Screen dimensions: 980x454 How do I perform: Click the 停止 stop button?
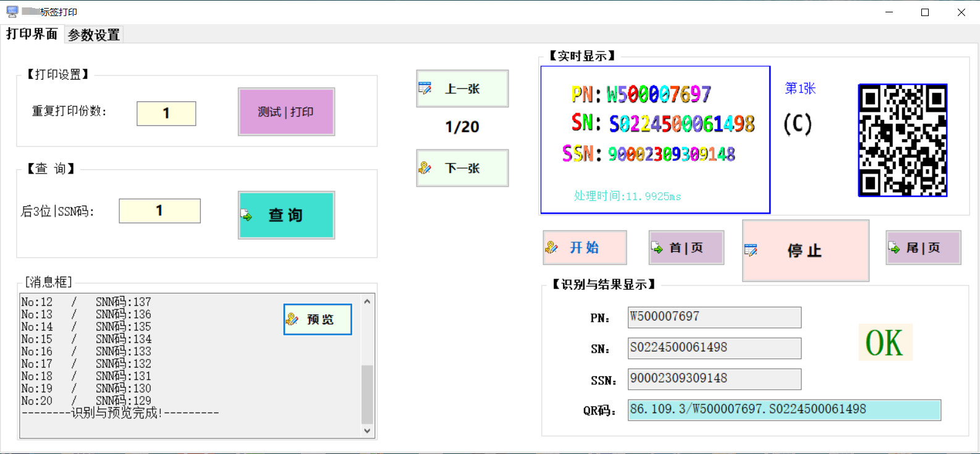(x=806, y=251)
